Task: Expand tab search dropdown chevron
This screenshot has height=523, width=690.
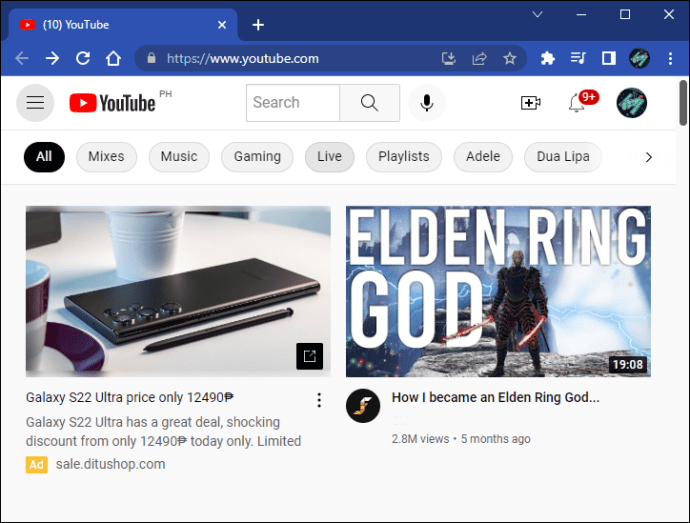Action: coord(537,14)
